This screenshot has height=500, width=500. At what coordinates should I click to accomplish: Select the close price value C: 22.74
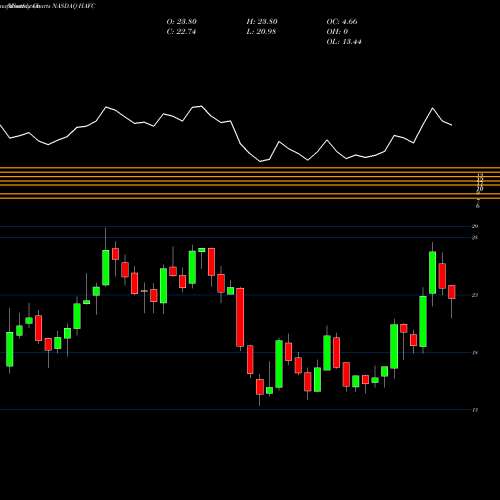181,32
